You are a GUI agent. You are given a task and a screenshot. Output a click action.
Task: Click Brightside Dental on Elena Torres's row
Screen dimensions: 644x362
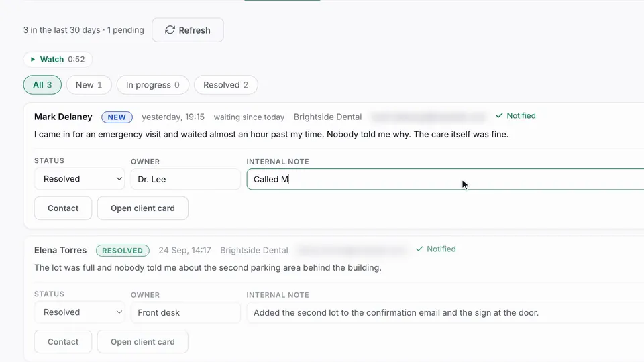tap(254, 250)
